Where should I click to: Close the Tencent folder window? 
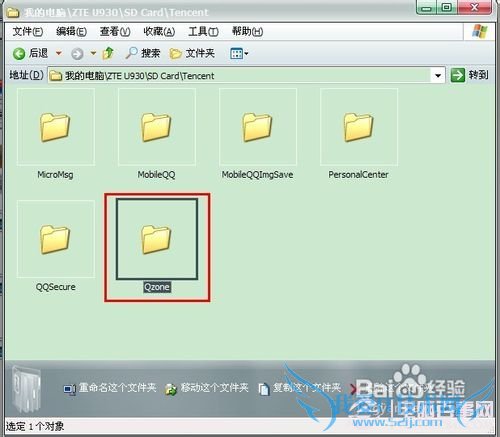[475, 7]
